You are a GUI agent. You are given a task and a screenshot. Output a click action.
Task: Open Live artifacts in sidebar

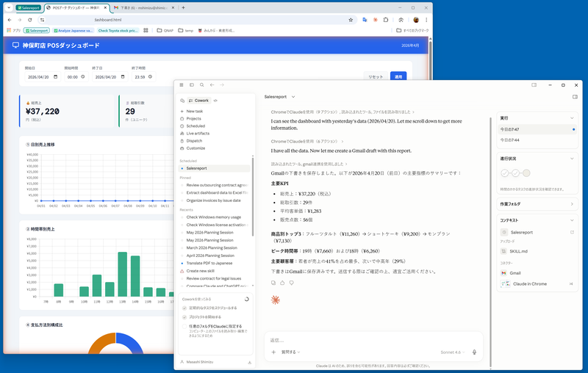pos(198,134)
